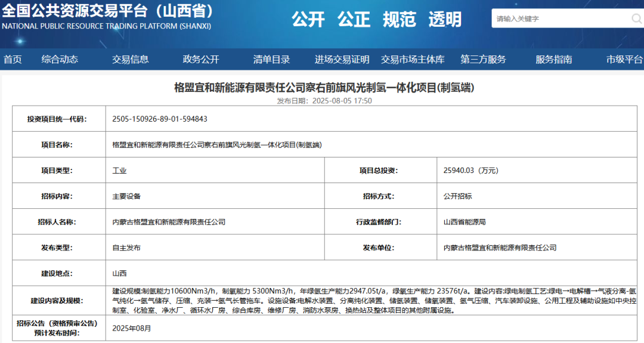
Task: Click the 公开招标 bidding method value
Action: pos(458,196)
